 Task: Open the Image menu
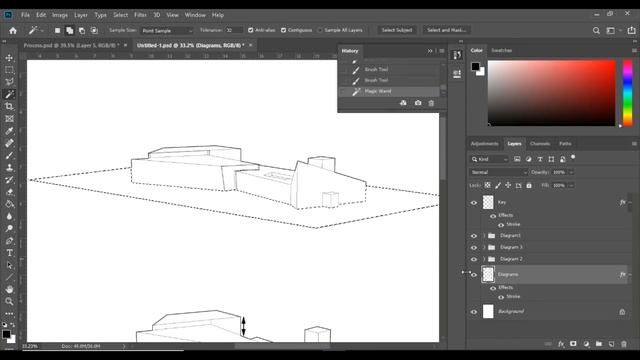(60, 15)
